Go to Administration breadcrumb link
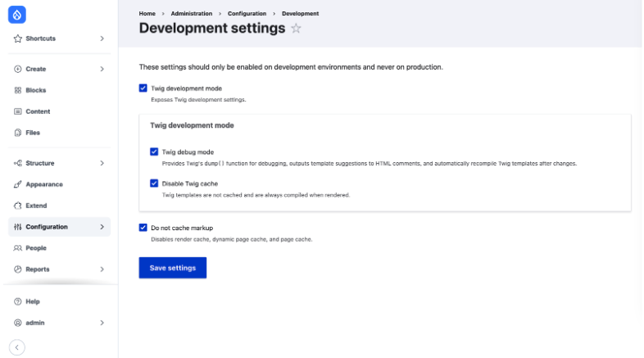 192,14
